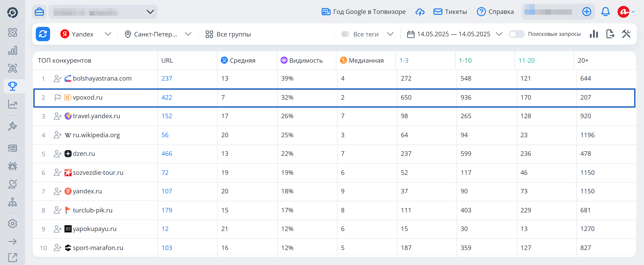Sort by the Видимость column header

tap(305, 60)
